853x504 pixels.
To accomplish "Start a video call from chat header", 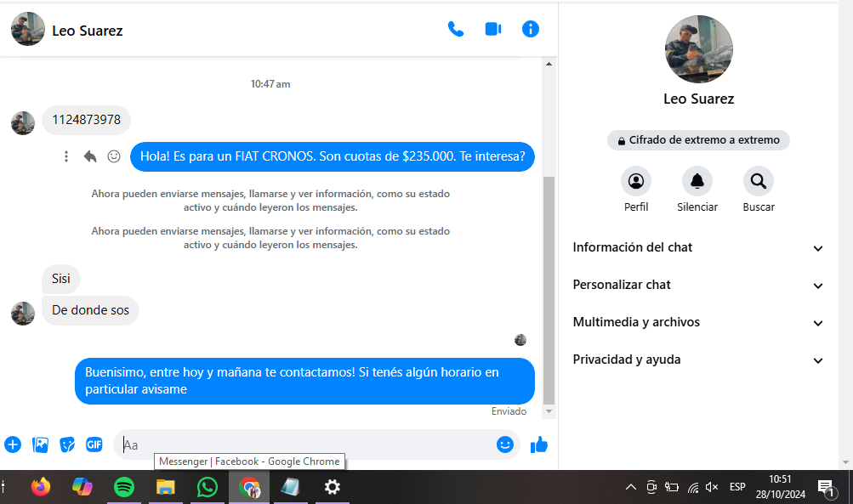I will tap(493, 29).
